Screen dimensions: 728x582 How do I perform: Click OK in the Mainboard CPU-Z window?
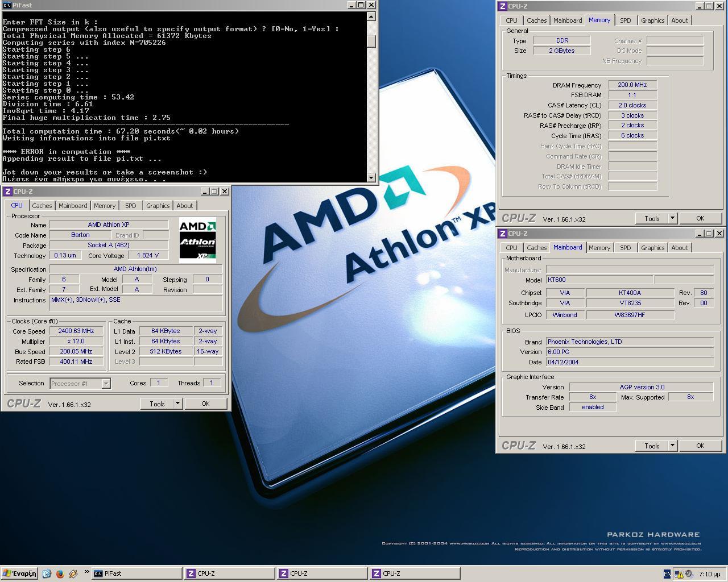pos(700,446)
